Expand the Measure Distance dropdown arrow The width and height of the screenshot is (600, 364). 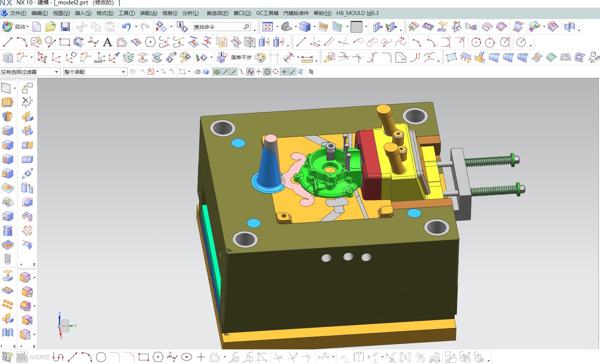tap(316, 61)
